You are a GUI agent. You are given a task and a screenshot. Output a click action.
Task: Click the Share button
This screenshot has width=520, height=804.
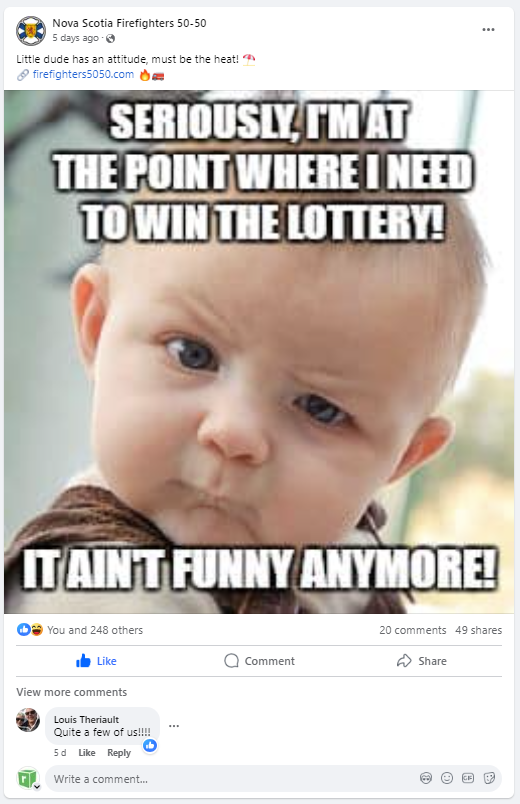422,661
